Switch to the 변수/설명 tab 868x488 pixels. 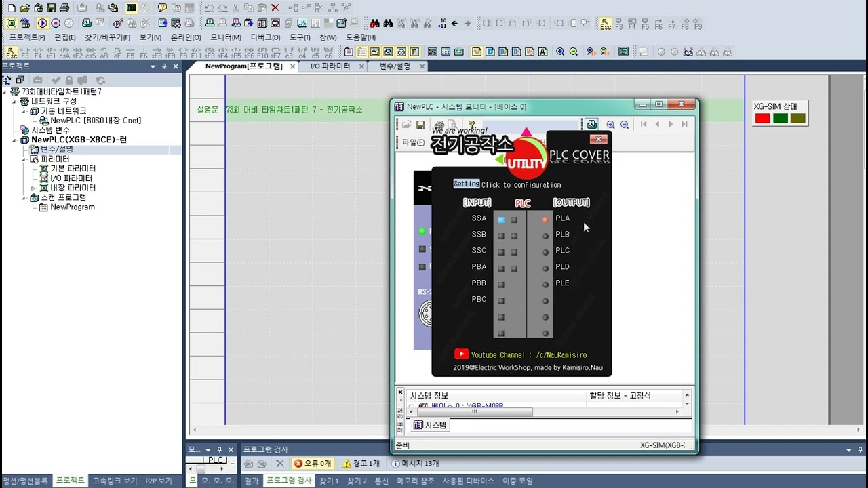pyautogui.click(x=395, y=66)
